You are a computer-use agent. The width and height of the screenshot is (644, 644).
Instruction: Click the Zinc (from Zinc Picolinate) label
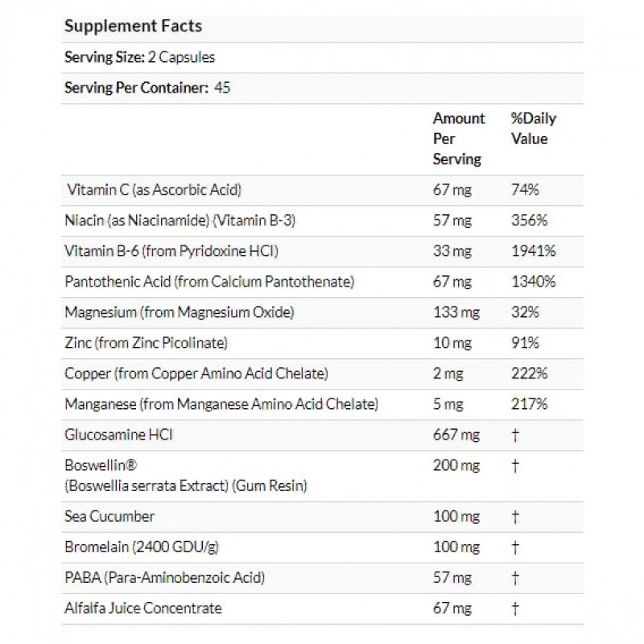[147, 342]
